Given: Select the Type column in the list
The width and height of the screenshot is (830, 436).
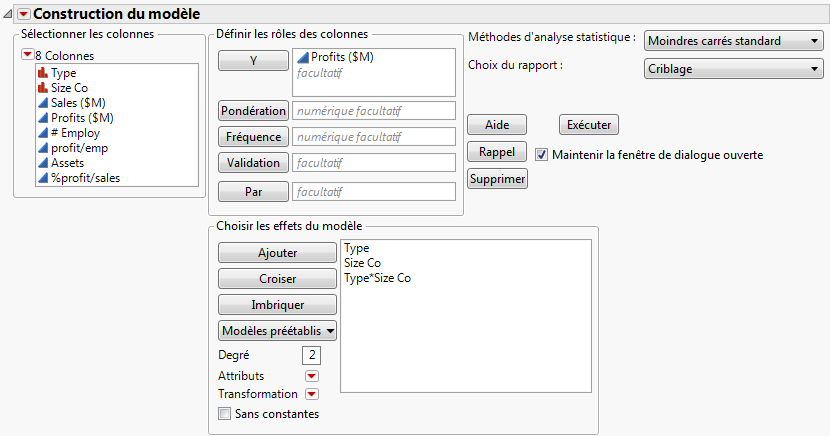Looking at the screenshot, I should (62, 73).
